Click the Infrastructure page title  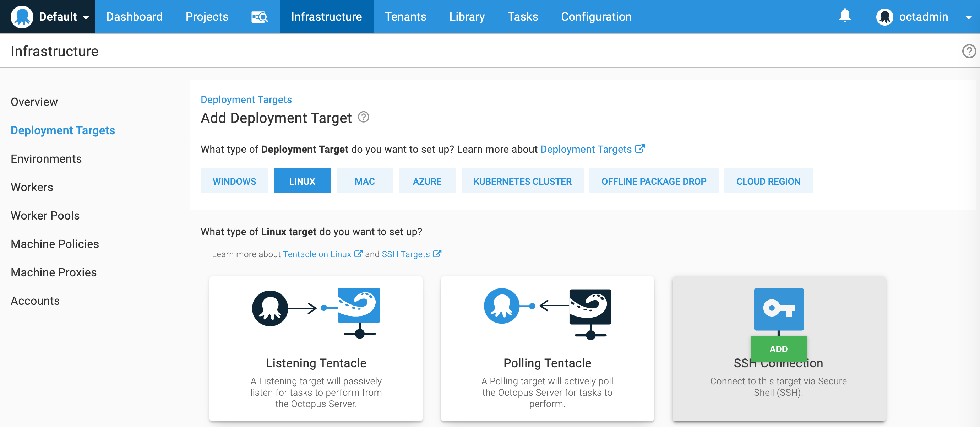54,51
